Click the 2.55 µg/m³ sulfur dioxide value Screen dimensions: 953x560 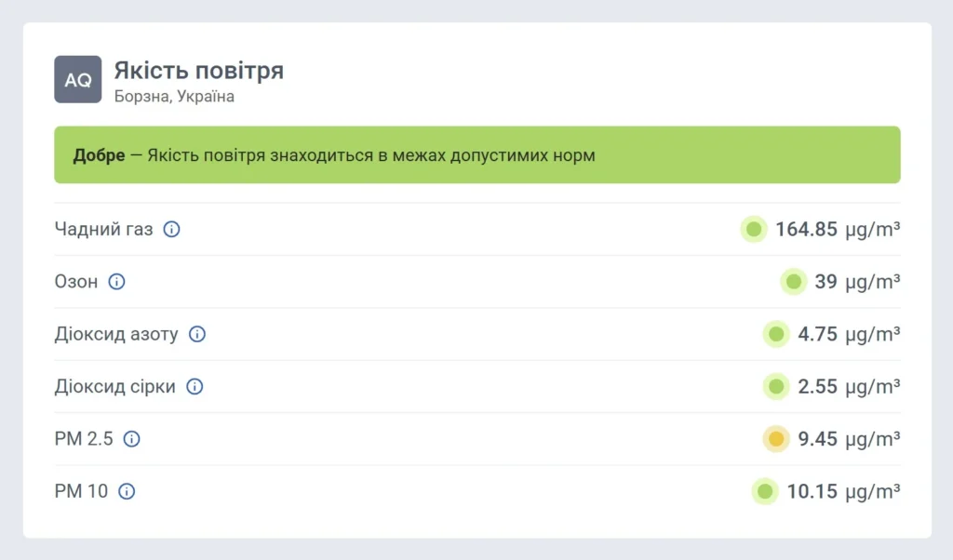pos(849,386)
